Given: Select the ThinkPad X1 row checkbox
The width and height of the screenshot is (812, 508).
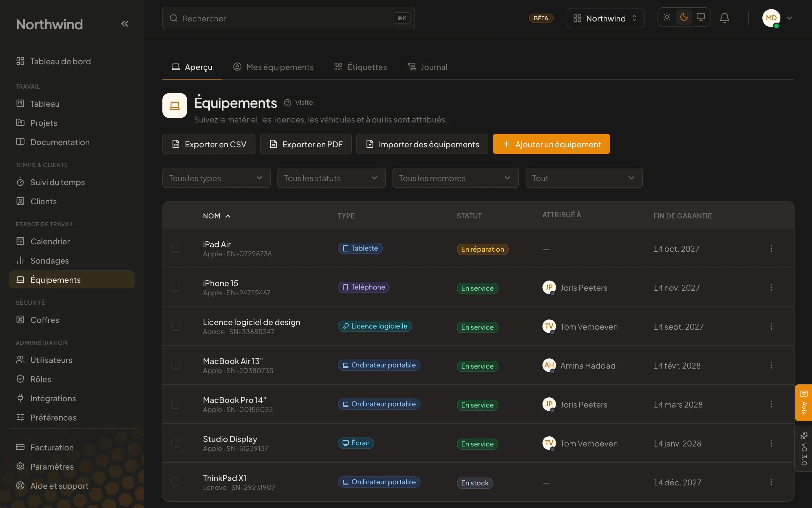Looking at the screenshot, I should 176,482.
